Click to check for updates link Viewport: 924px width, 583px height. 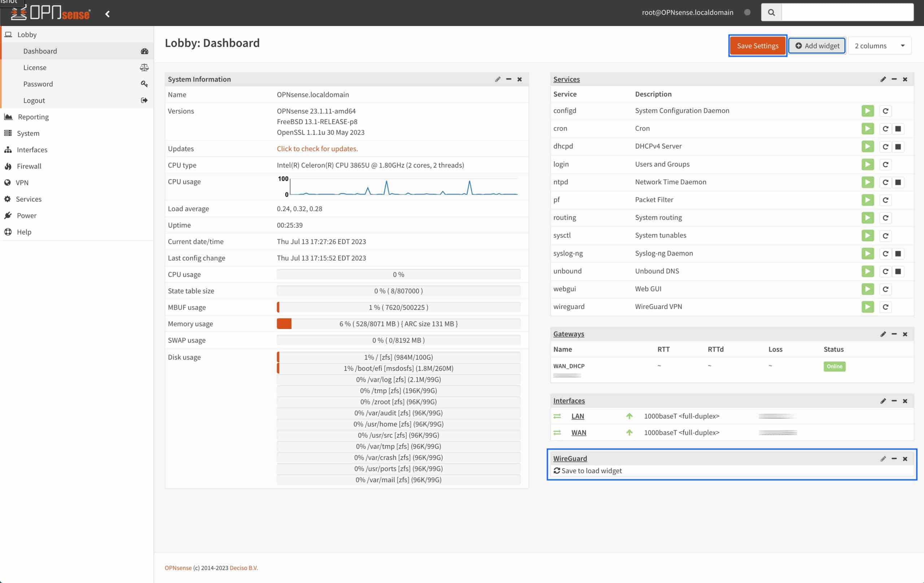pyautogui.click(x=317, y=148)
